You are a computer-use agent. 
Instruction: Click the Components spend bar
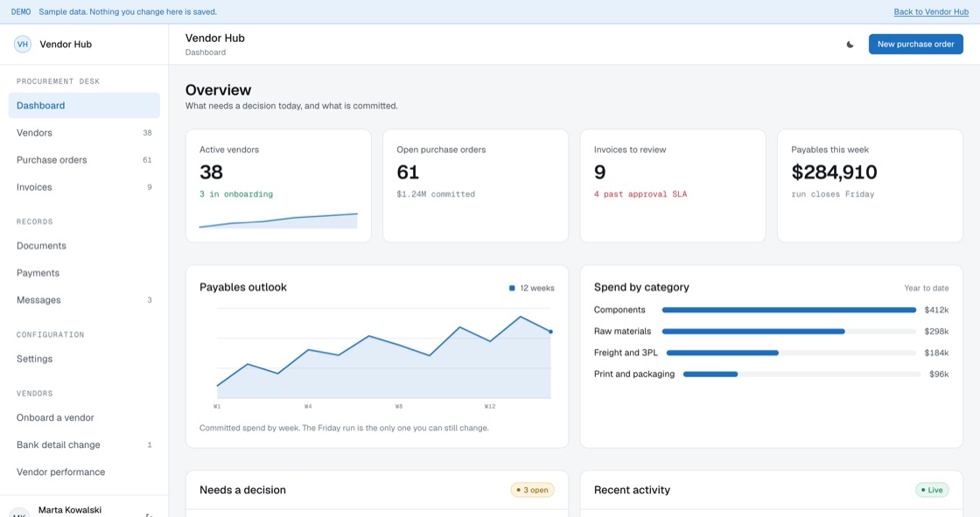tap(788, 310)
